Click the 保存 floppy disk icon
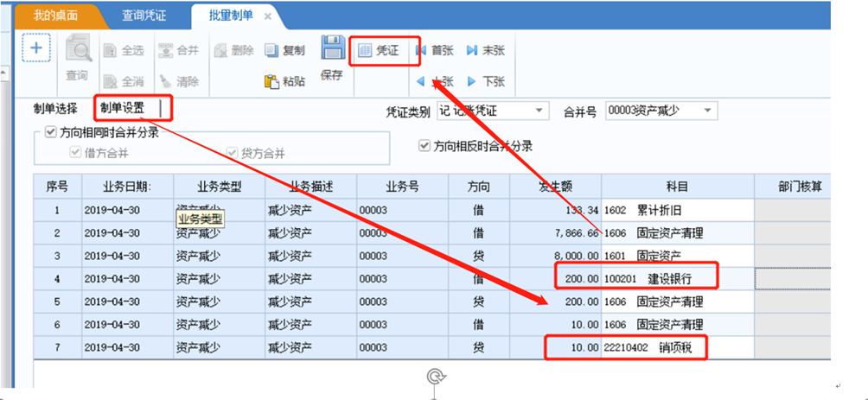The height and width of the screenshot is (400, 868). 331,48
